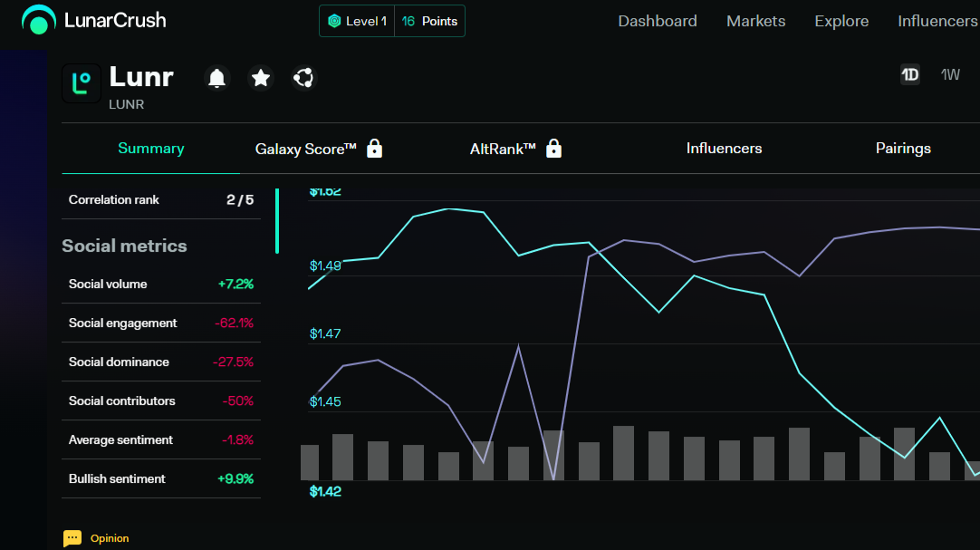The image size is (980, 550).
Task: Open the Galaxy Score™ tab
Action: 305,149
